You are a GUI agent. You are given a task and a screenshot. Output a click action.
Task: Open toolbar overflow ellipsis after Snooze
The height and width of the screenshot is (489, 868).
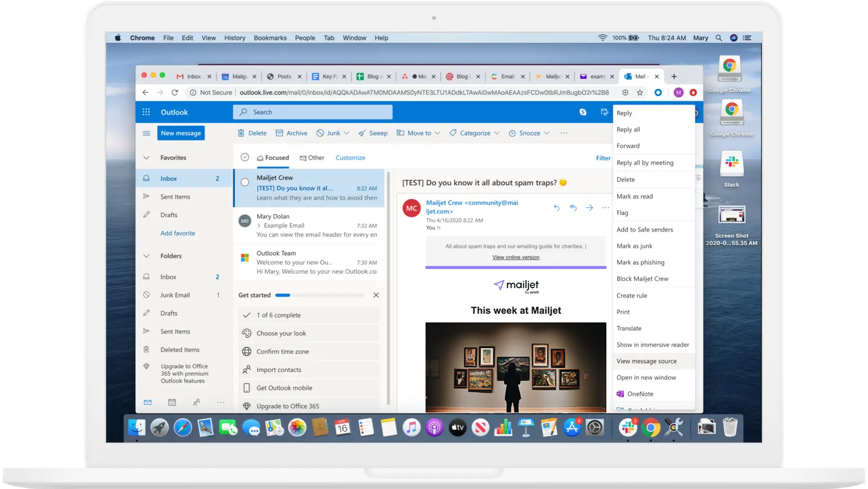(564, 133)
